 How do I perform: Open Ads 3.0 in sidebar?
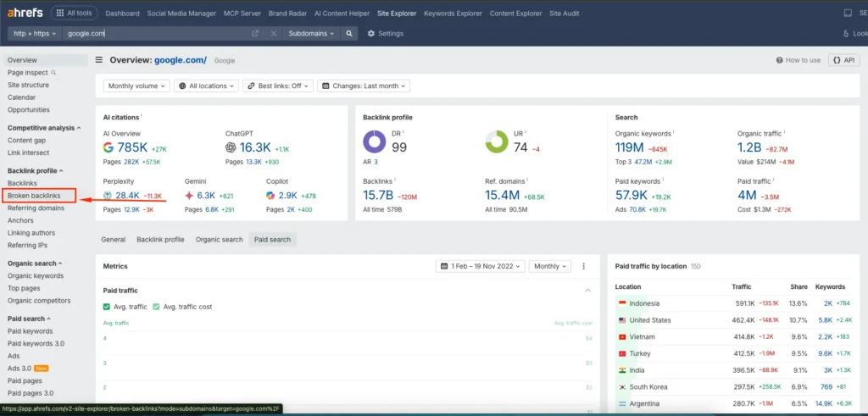pos(19,369)
